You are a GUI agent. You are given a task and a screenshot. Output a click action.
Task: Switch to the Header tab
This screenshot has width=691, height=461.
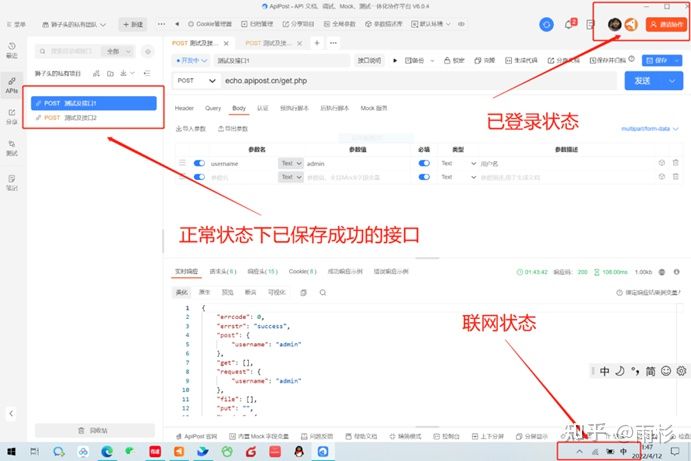184,108
